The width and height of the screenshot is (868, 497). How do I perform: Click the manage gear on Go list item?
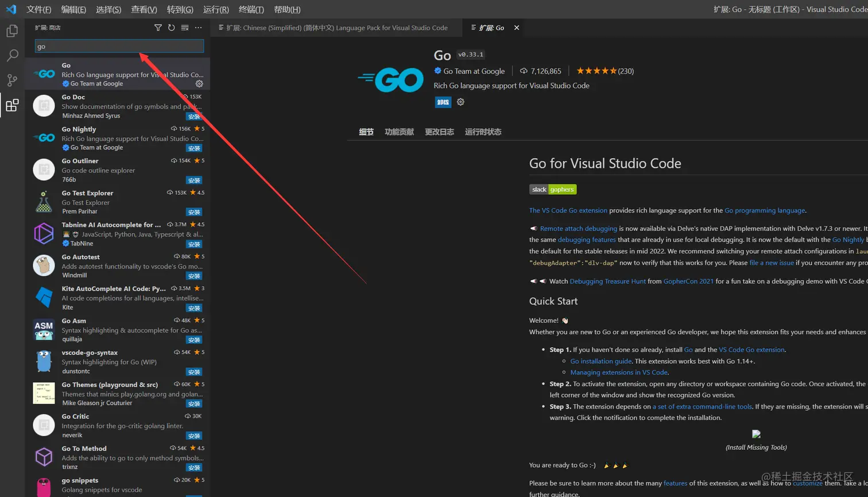point(199,84)
